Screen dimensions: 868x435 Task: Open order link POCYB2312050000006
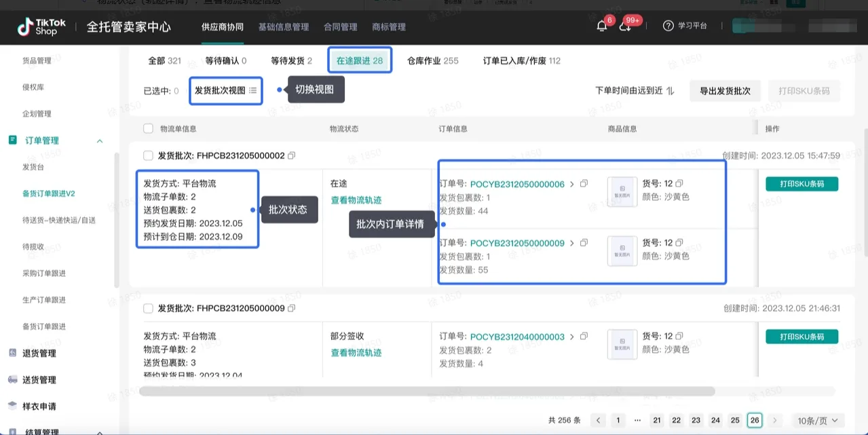tap(517, 184)
